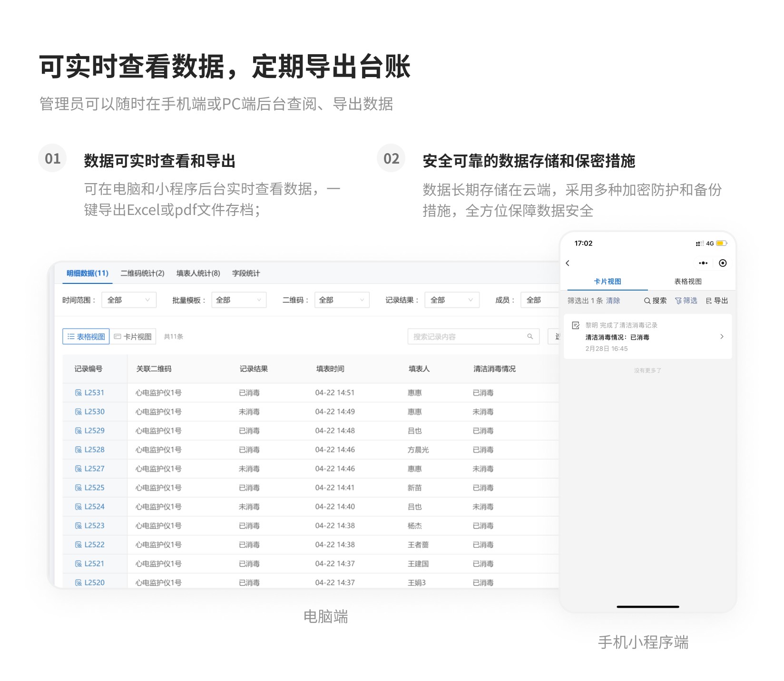Click time cell 04-22 14:51
Screen dimensions: 784x681
pos(335,393)
